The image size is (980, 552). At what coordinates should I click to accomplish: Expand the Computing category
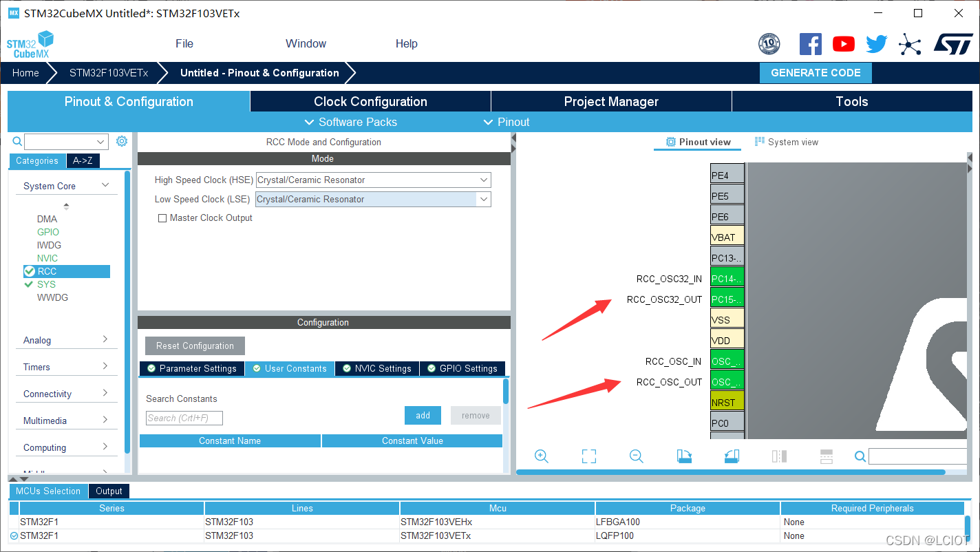pos(105,447)
